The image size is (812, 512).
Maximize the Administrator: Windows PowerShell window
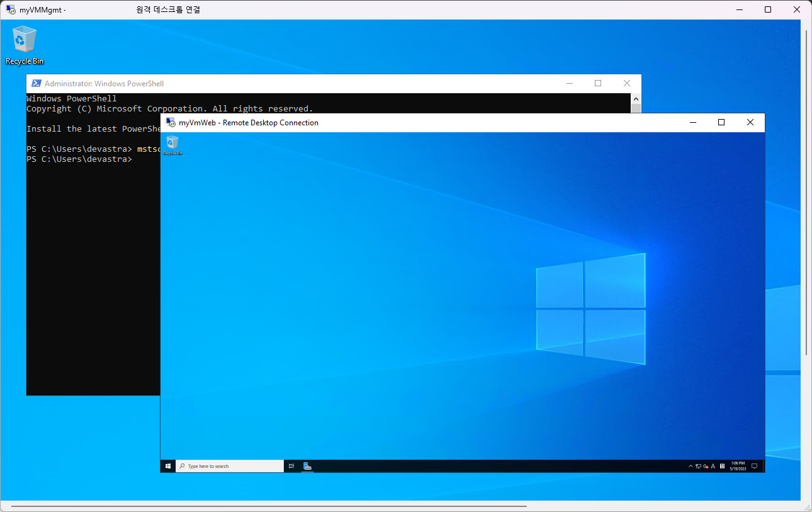(x=598, y=83)
